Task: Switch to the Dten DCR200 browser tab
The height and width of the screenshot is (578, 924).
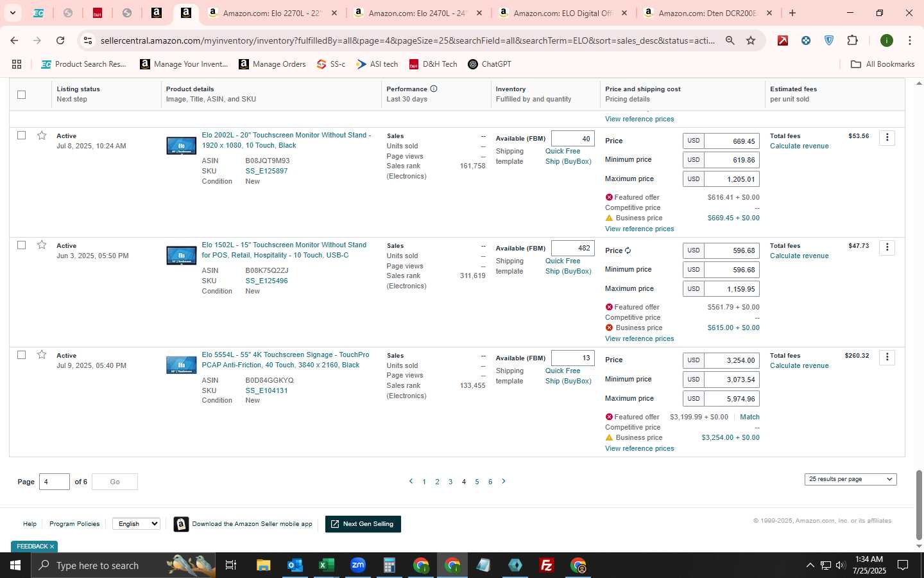Action: click(x=709, y=13)
